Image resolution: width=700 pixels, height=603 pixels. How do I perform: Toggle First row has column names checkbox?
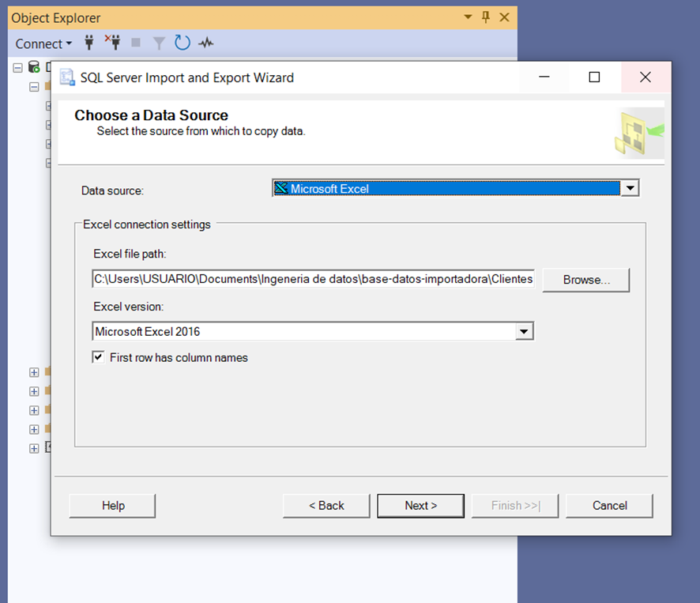[98, 357]
